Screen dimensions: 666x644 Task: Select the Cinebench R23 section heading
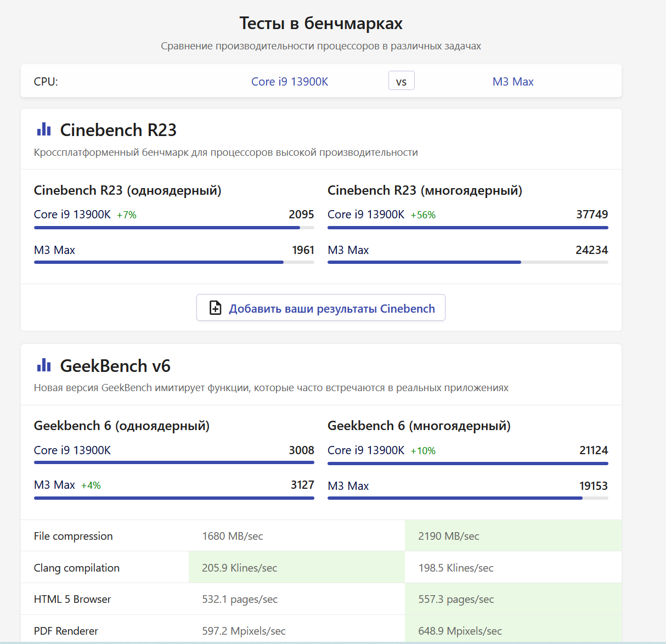[118, 130]
